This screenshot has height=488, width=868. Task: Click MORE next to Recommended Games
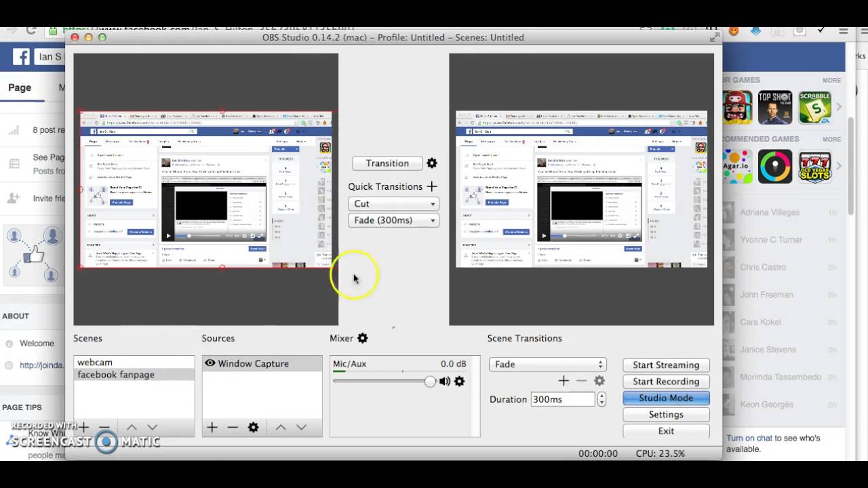point(831,140)
